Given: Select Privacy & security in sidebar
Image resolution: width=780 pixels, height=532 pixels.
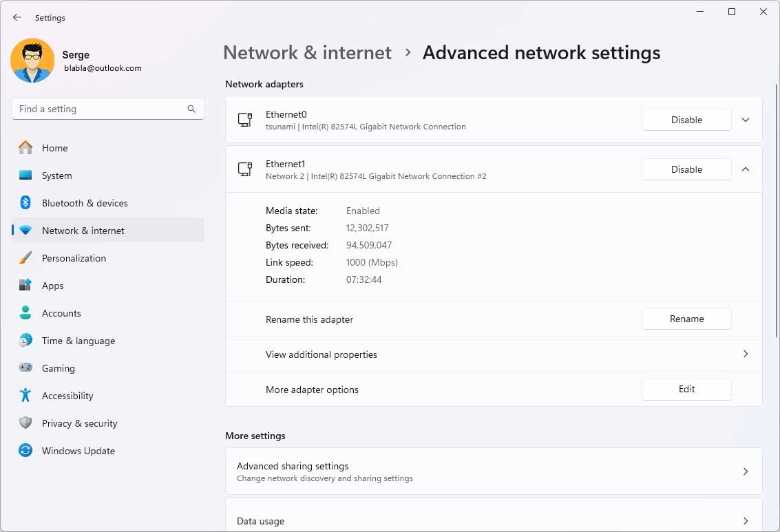Looking at the screenshot, I should [x=79, y=423].
